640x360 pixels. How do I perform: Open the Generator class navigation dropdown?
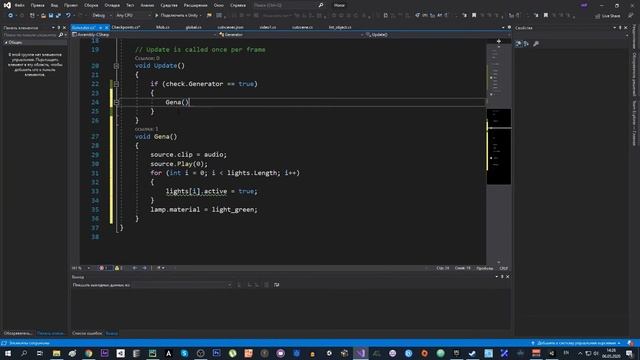(291, 35)
